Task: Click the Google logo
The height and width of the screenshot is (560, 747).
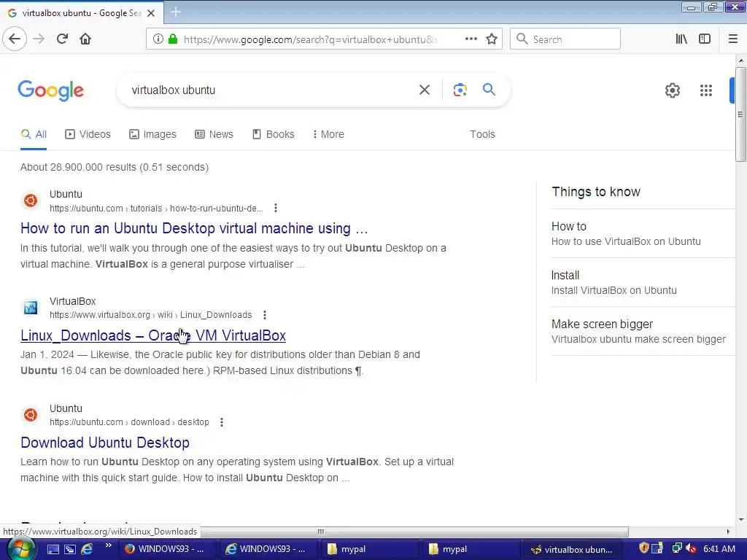Action: tap(51, 90)
